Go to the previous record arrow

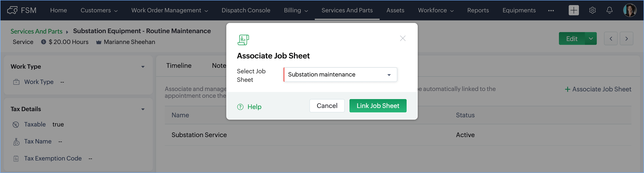611,39
